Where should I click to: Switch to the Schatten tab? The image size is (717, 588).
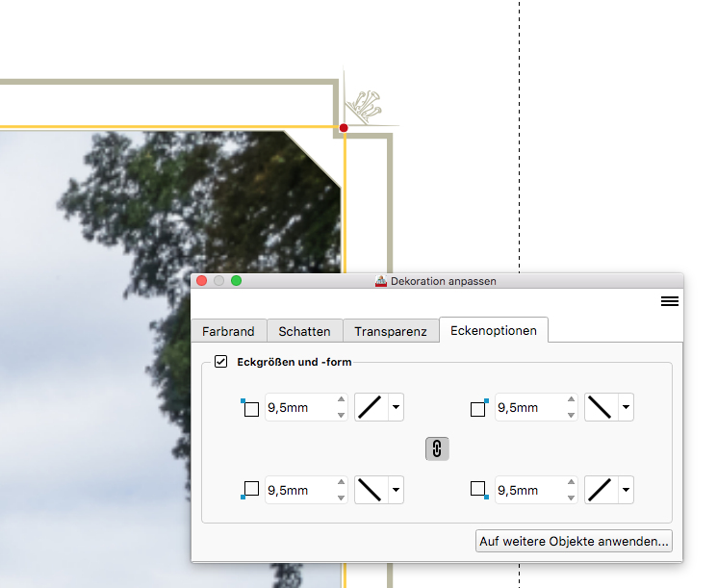[304, 331]
